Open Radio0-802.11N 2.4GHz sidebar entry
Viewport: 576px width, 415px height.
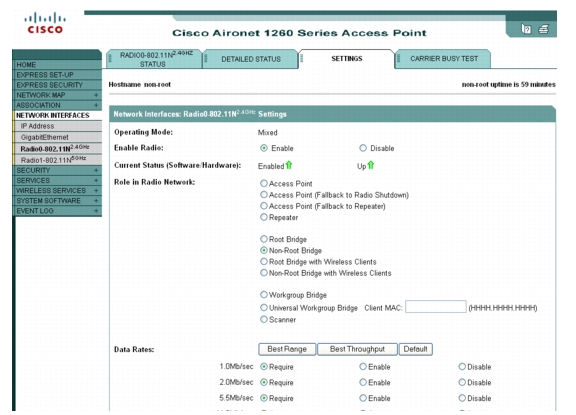[x=57, y=148]
